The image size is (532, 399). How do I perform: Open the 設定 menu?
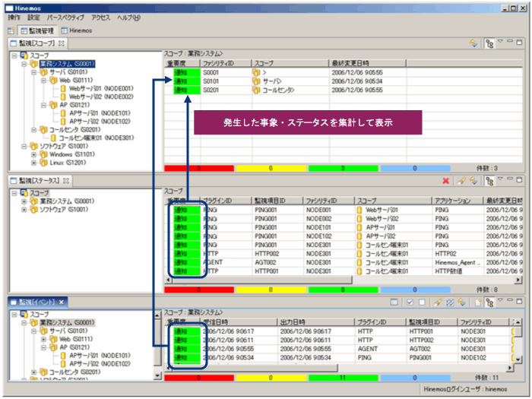coord(33,17)
